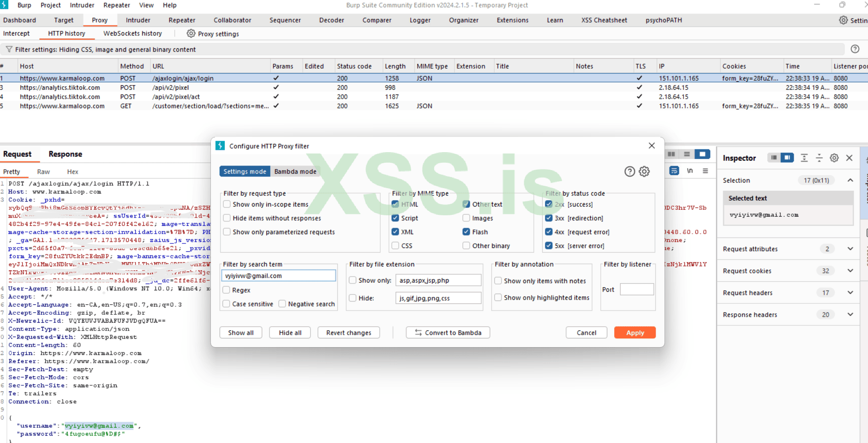
Task: Click Show all button
Action: click(x=241, y=332)
